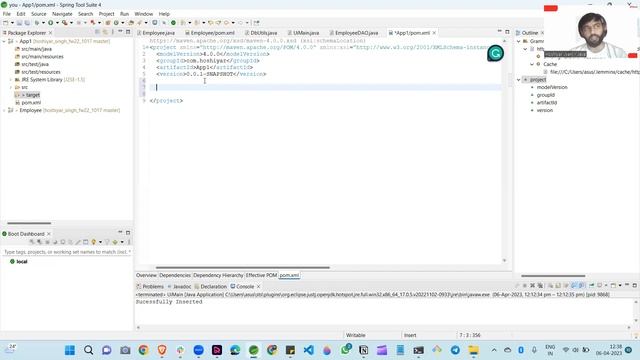Click Collapse All icon in Package Explorer

click(x=97, y=32)
